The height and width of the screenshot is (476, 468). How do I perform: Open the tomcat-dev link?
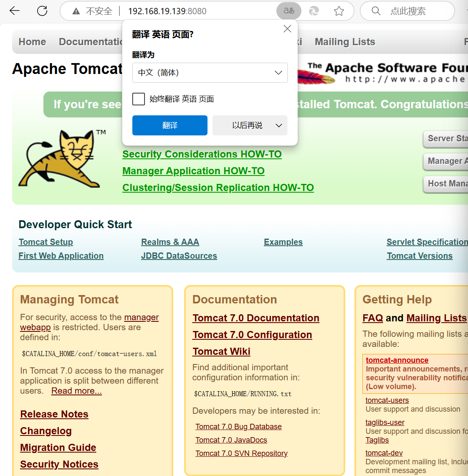(x=384, y=453)
